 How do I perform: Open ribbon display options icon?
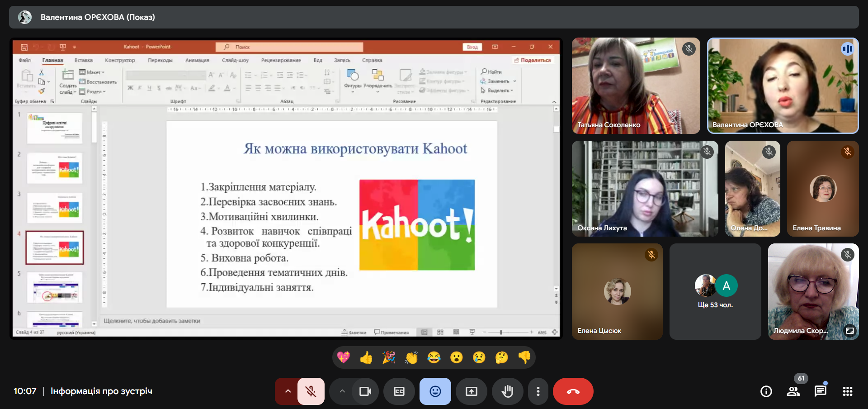coord(495,47)
